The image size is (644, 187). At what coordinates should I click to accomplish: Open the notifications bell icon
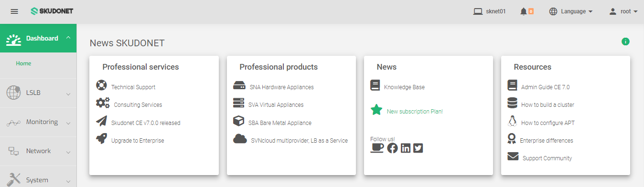click(x=523, y=11)
